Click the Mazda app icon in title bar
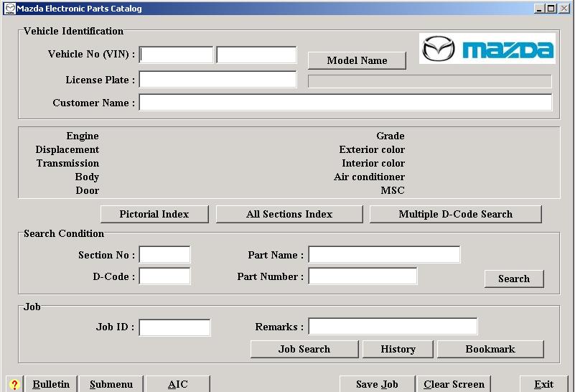The width and height of the screenshot is (575, 392). pos(10,9)
